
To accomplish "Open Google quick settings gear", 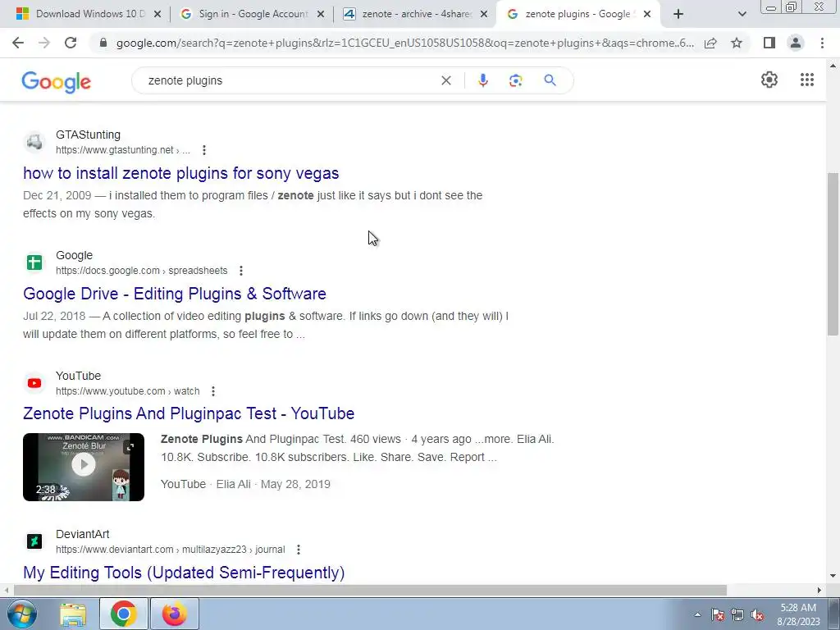I will tap(769, 80).
